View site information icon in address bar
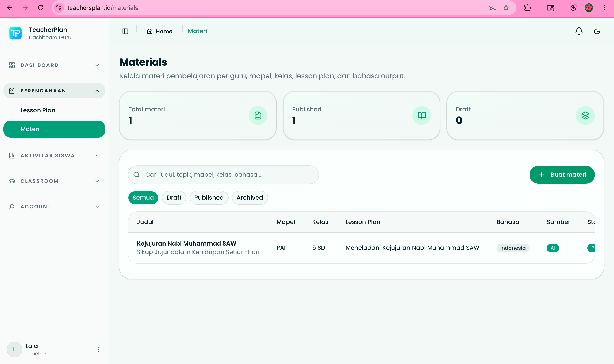 pyautogui.click(x=59, y=8)
